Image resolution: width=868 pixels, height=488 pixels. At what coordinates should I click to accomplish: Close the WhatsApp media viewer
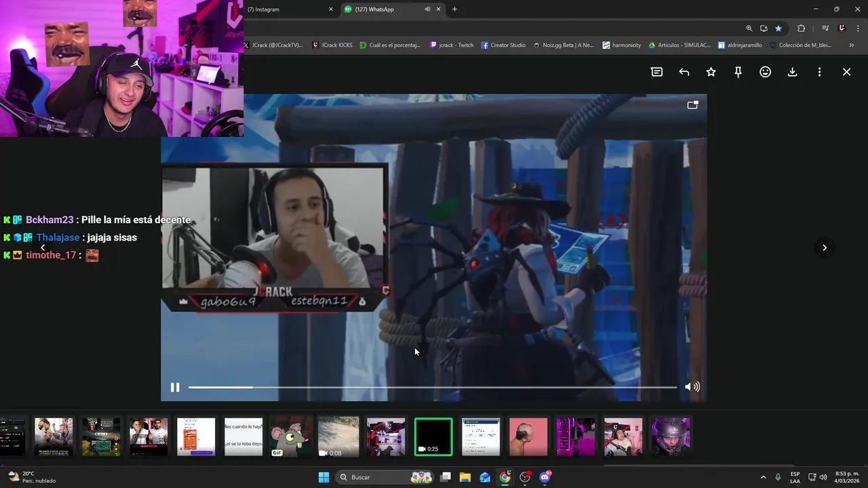tap(846, 72)
